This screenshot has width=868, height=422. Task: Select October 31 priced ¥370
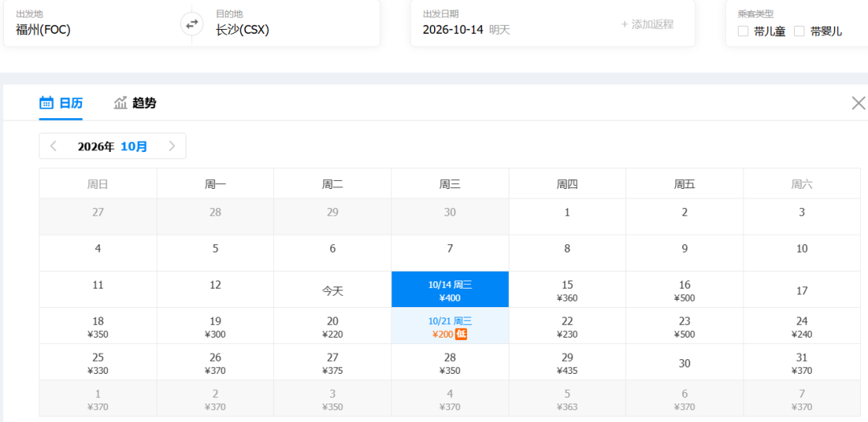click(x=802, y=363)
